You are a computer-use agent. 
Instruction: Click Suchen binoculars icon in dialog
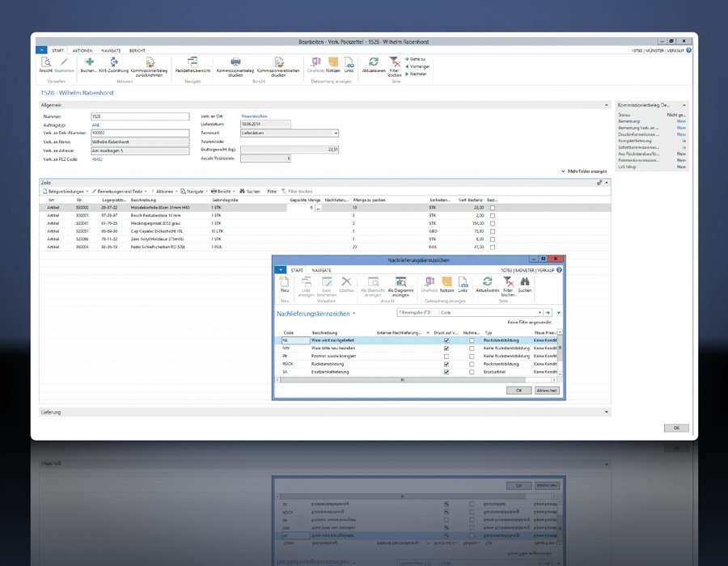click(525, 282)
